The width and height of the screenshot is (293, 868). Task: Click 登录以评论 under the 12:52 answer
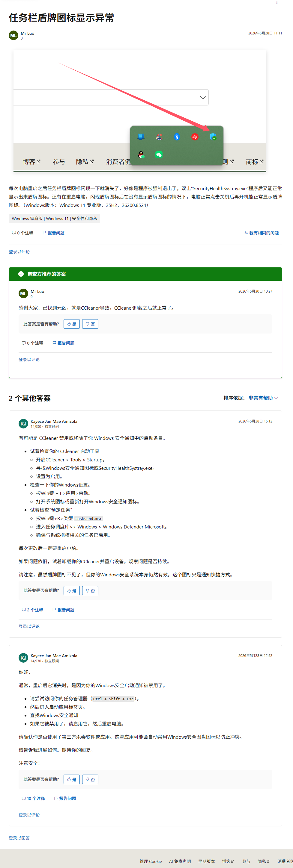click(29, 815)
